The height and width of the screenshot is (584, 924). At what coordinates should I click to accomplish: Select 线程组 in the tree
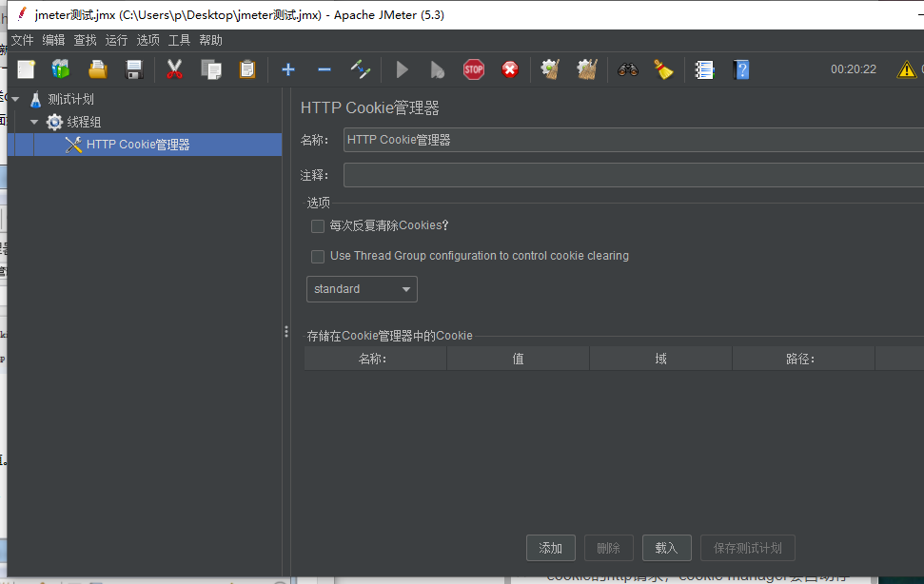(84, 122)
